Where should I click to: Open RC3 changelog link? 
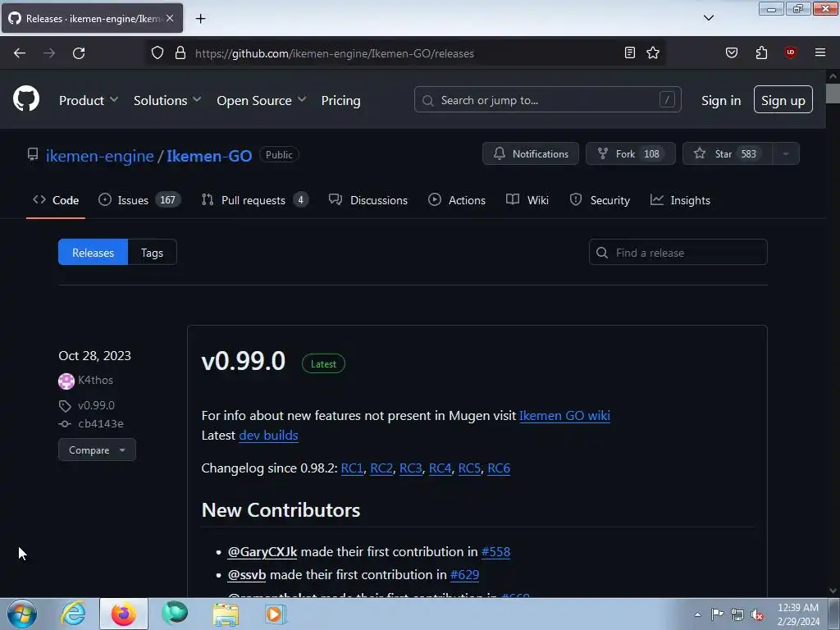click(x=411, y=468)
